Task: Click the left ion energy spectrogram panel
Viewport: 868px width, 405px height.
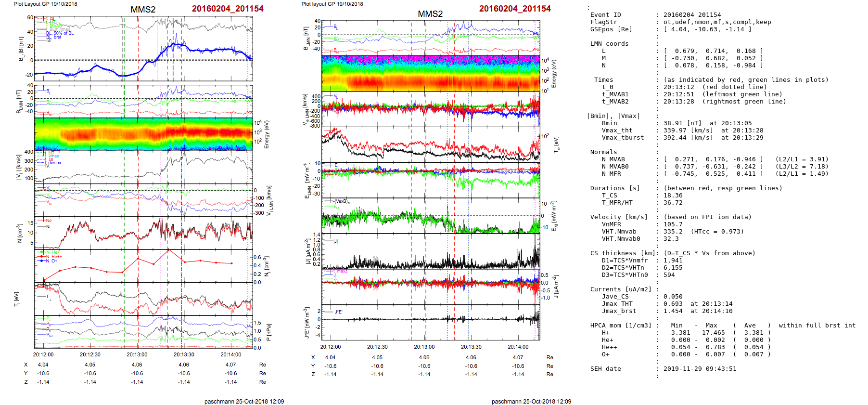Action: [x=143, y=134]
